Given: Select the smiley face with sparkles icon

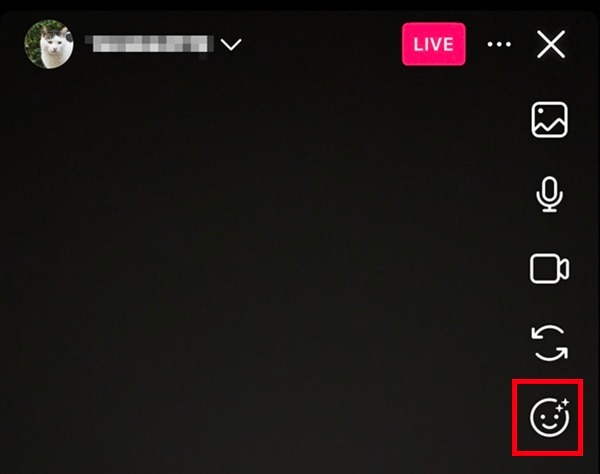Looking at the screenshot, I should (x=549, y=417).
